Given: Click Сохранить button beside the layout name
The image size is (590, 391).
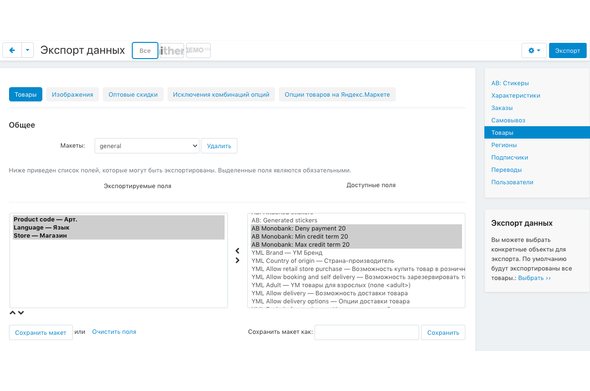Looking at the screenshot, I should point(443,332).
